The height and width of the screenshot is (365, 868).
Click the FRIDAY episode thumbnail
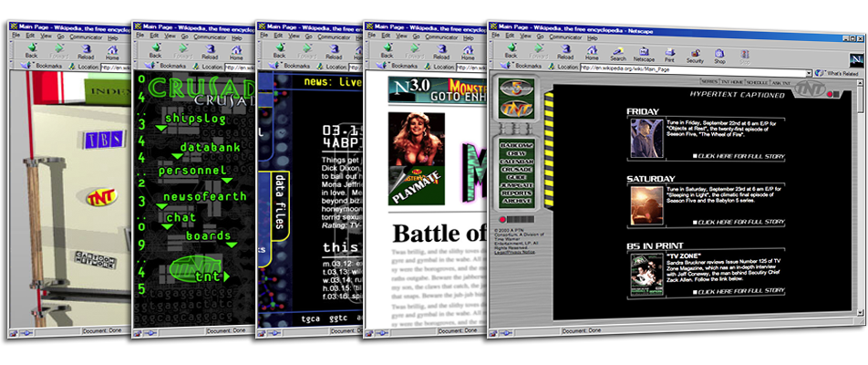[x=647, y=139]
